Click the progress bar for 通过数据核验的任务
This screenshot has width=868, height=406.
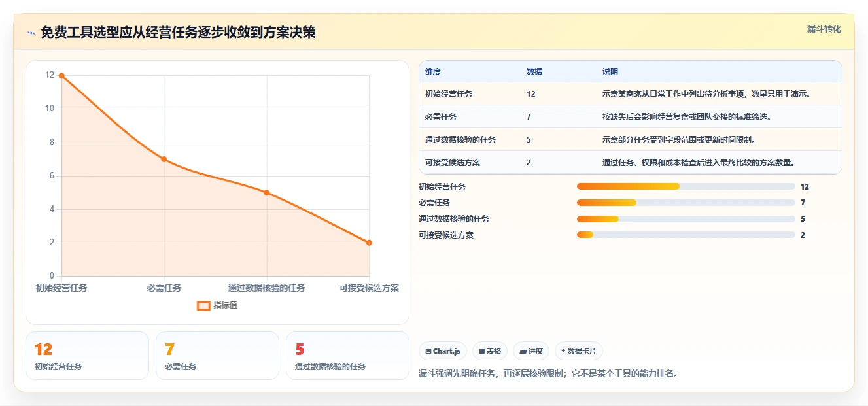tap(686, 219)
